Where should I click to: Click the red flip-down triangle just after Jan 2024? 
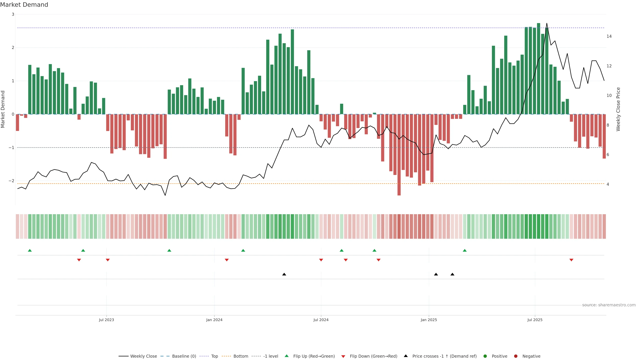coord(227,260)
